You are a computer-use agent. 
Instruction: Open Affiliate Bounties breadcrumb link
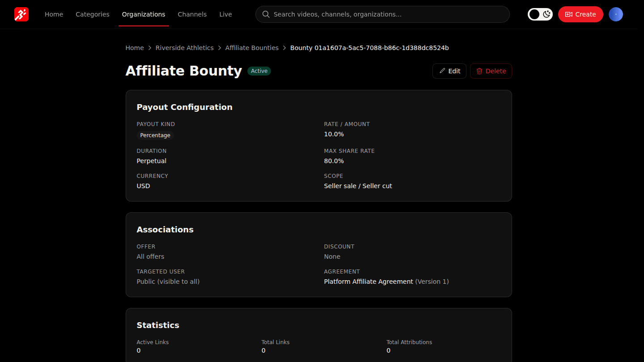pyautogui.click(x=252, y=48)
